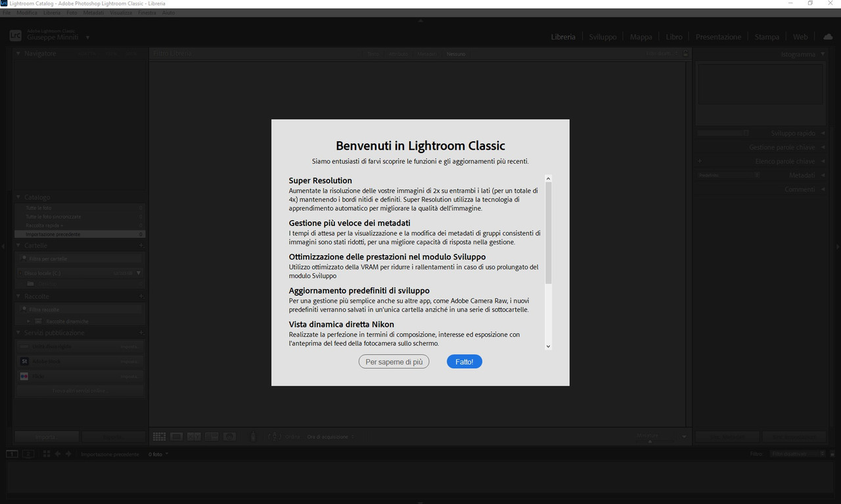841x504 pixels.
Task: Expand the Metadati panel on right
Action: click(823, 175)
